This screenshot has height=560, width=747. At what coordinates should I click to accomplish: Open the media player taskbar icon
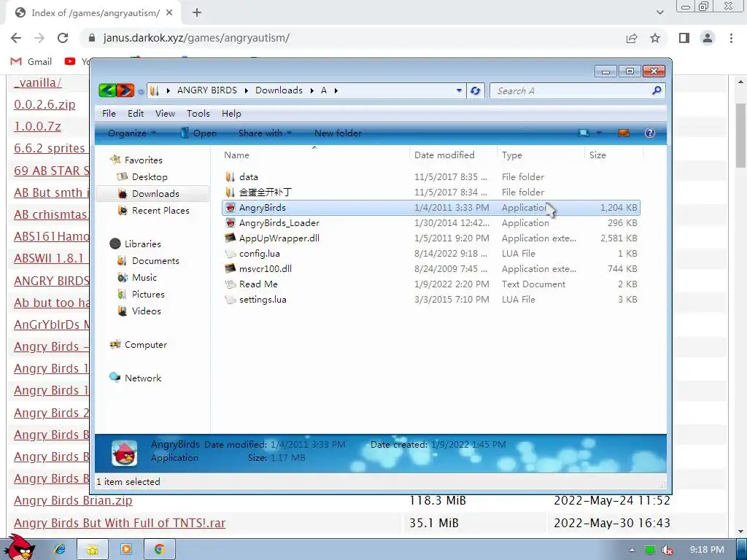(125, 550)
